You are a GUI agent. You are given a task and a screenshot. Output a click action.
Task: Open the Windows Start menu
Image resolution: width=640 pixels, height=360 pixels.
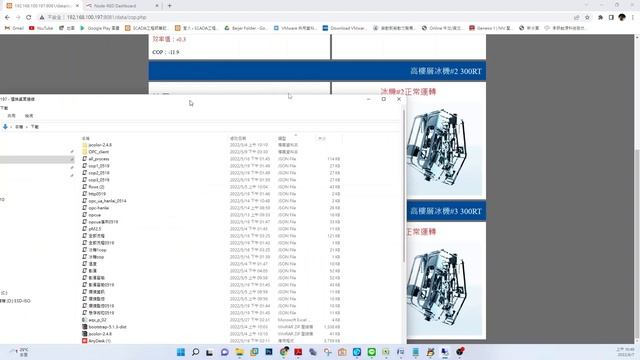(181, 352)
